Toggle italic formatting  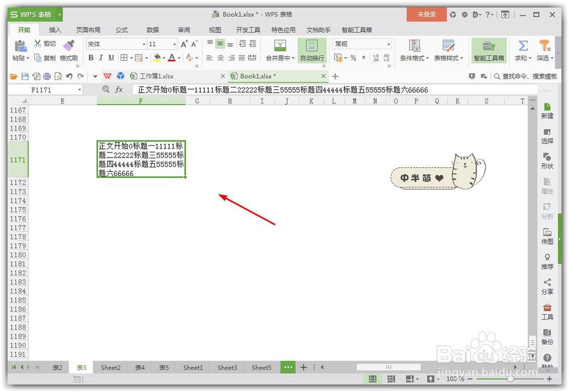coord(100,57)
